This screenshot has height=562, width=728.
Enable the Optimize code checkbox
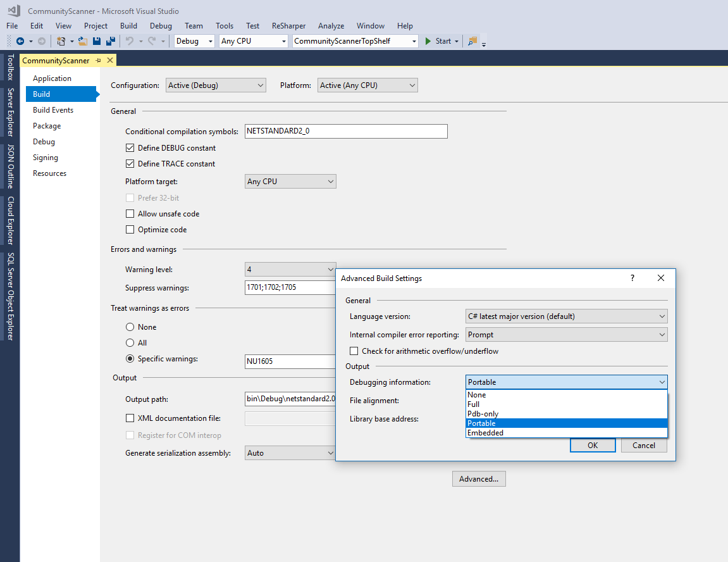tap(130, 230)
